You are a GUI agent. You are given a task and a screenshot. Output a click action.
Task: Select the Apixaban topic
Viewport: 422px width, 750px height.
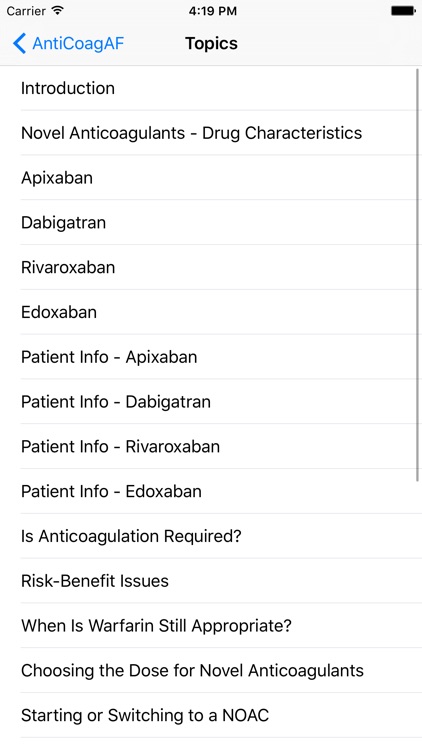pyautogui.click(x=211, y=178)
